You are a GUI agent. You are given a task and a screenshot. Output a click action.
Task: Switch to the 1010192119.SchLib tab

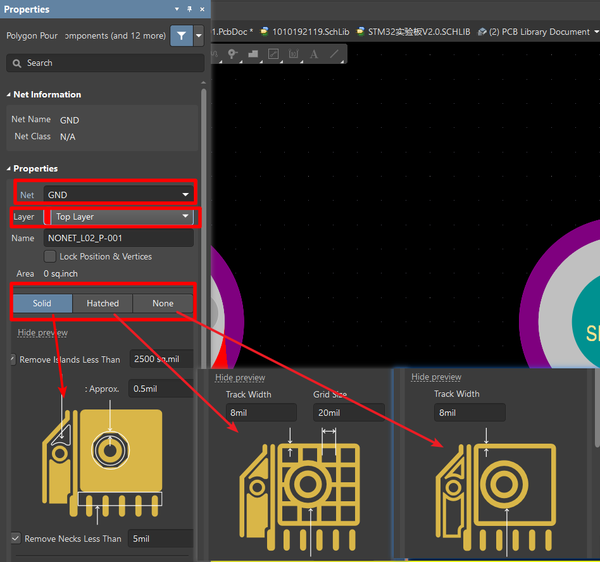(305, 32)
